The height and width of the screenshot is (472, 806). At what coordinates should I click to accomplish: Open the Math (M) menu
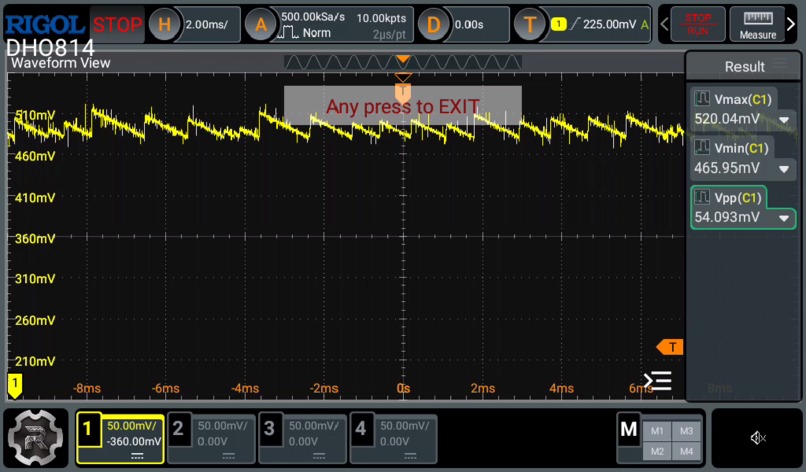[629, 430]
